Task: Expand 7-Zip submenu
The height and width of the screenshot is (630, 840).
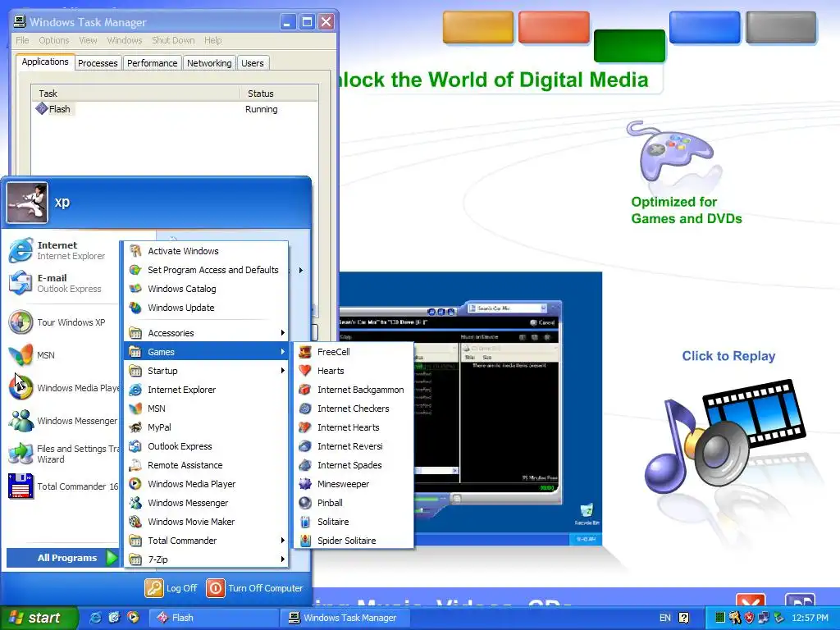Action: pos(206,559)
